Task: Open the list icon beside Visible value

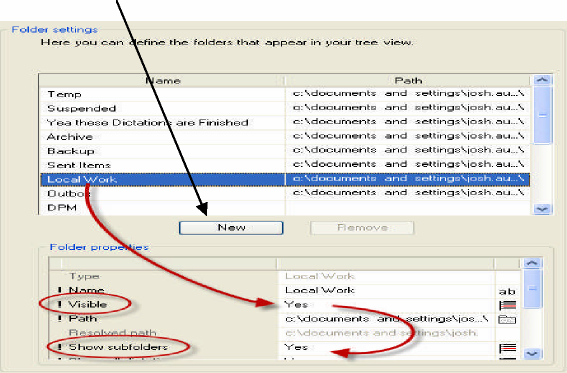Action: click(507, 305)
